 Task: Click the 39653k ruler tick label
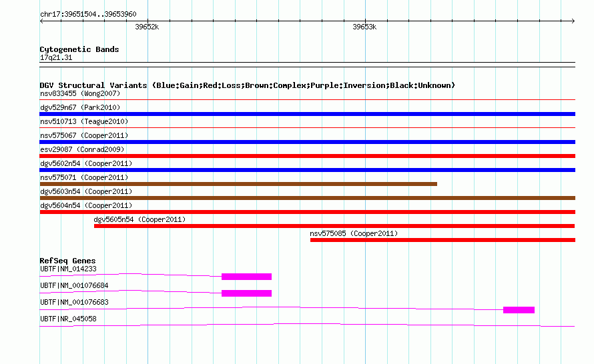(x=364, y=27)
